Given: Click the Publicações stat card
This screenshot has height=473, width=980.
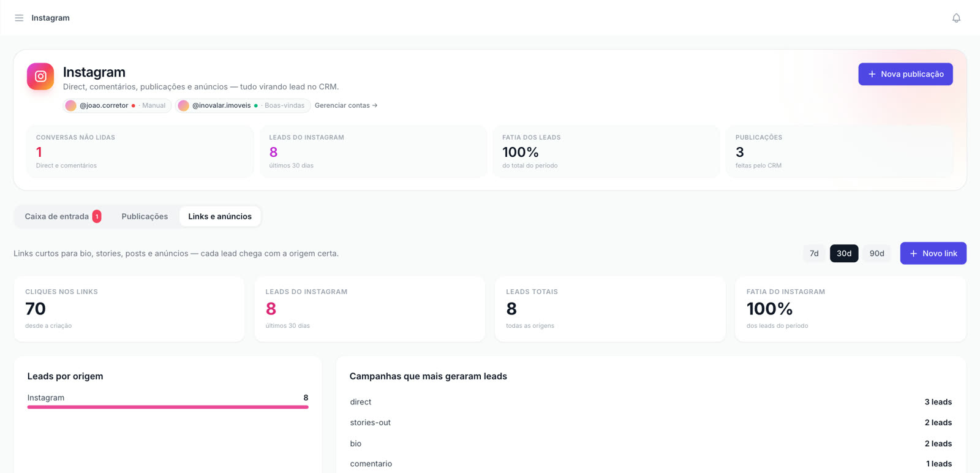Looking at the screenshot, I should coord(840,151).
